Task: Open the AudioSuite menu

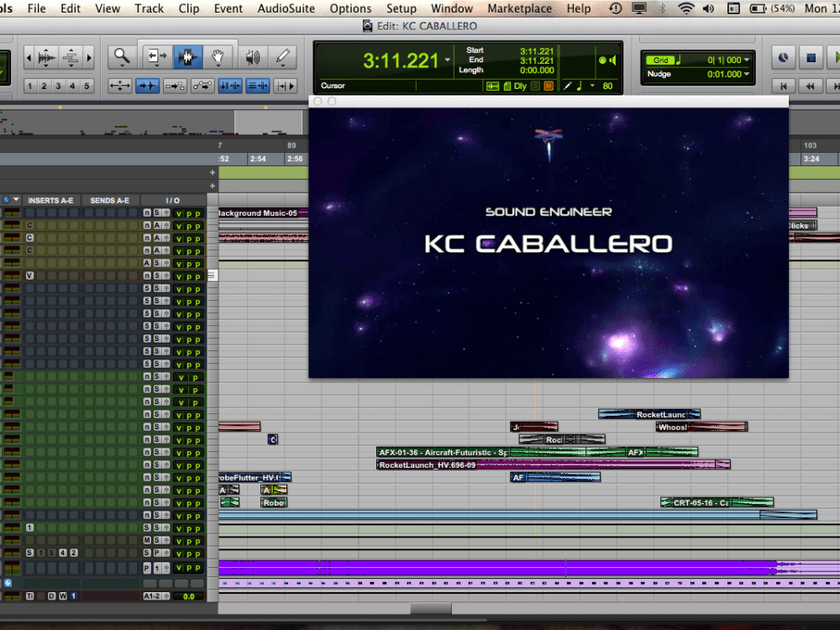Action: (x=286, y=8)
